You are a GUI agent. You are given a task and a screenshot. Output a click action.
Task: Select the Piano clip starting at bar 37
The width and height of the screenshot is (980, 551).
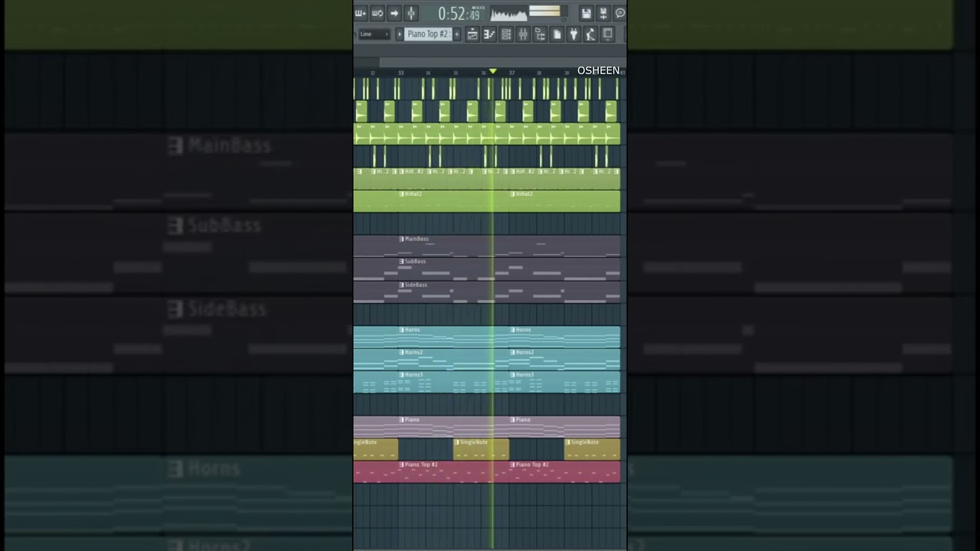[565, 427]
